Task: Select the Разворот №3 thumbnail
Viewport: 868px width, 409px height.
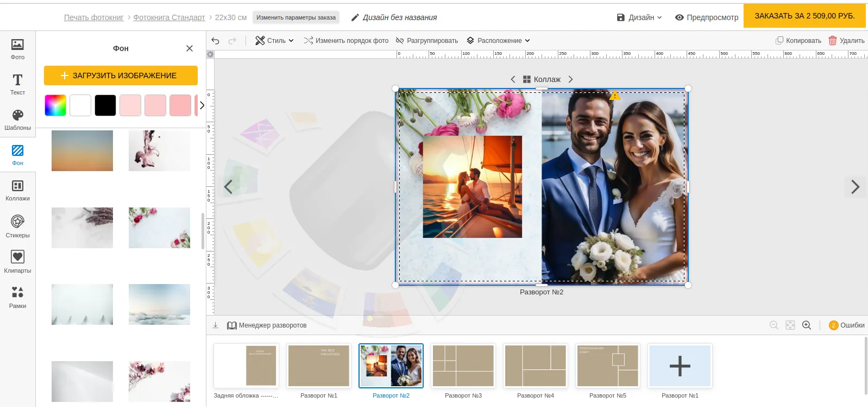Action: click(x=463, y=366)
